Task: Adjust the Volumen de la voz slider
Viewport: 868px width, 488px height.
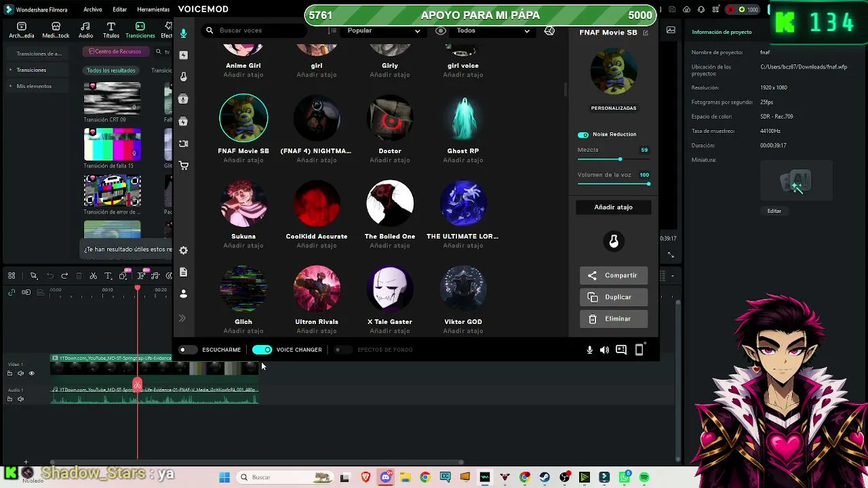Action: 614,184
